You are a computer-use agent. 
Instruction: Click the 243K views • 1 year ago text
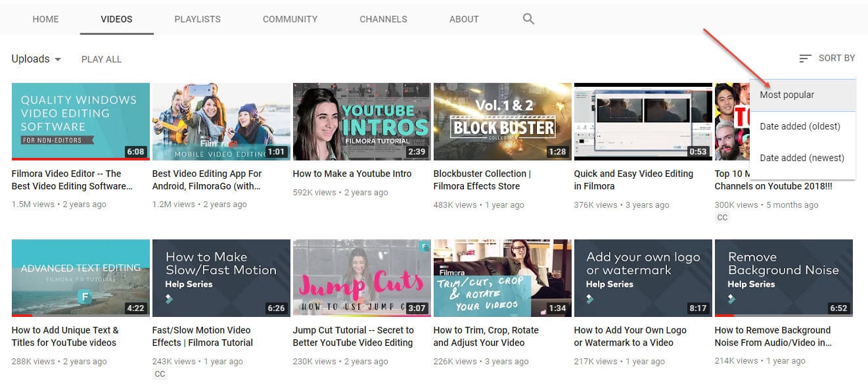coord(198,361)
